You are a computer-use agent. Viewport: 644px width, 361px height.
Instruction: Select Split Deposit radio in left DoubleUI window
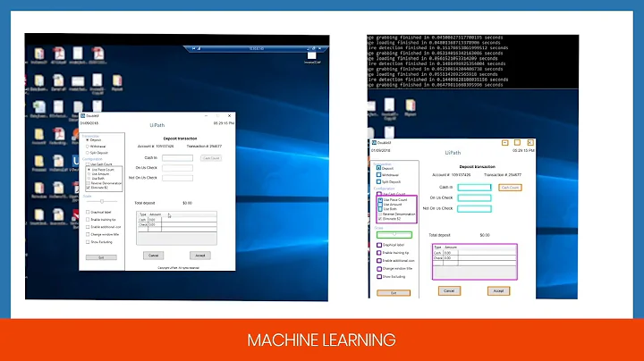(88, 153)
